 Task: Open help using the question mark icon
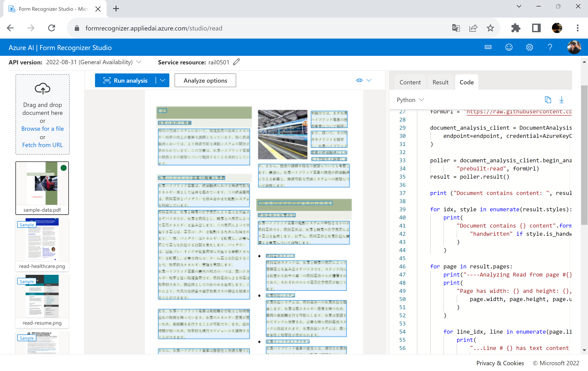(550, 47)
